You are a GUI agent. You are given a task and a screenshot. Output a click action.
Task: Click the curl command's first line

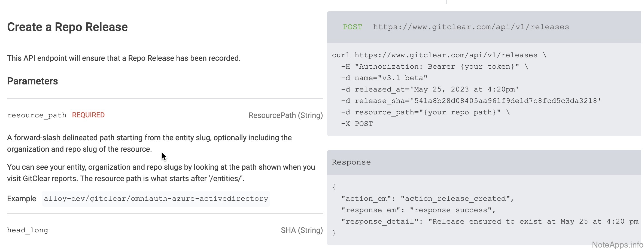(439, 55)
